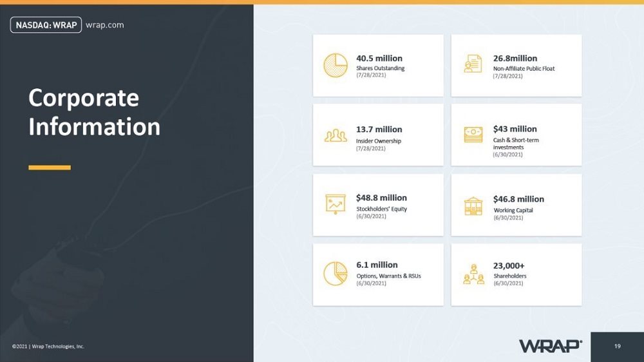Viewport: 644px width, 362px height.
Task: Click the copyright '©2021 | Wrap Technologies, Inc.' text
Action: [48, 347]
